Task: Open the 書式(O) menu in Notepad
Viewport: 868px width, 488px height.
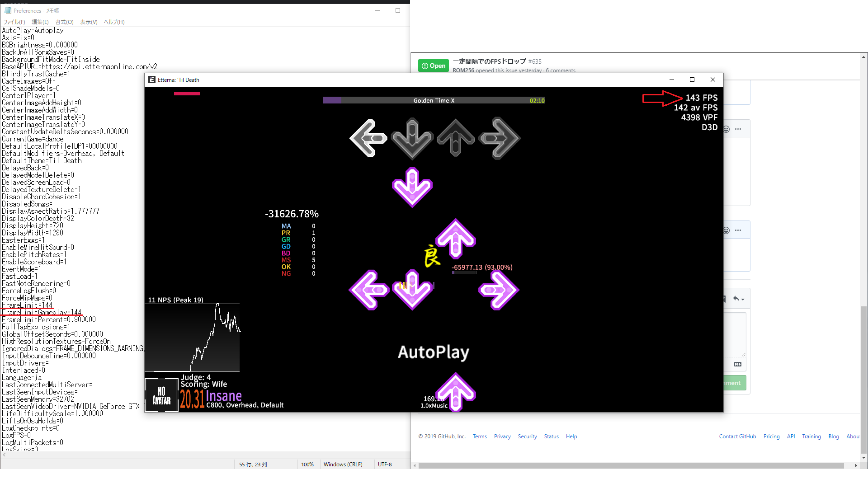Action: tap(64, 22)
